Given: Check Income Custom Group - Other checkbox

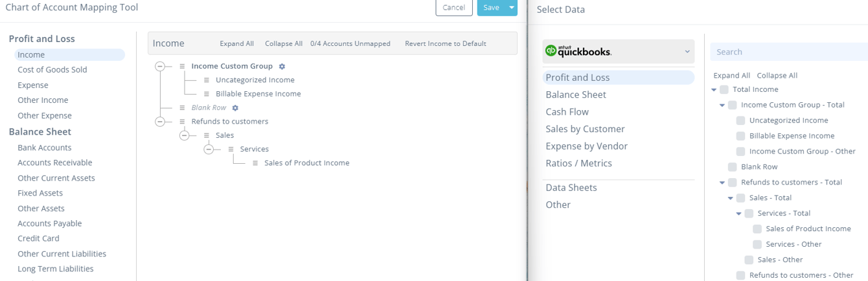Looking at the screenshot, I should pos(740,152).
